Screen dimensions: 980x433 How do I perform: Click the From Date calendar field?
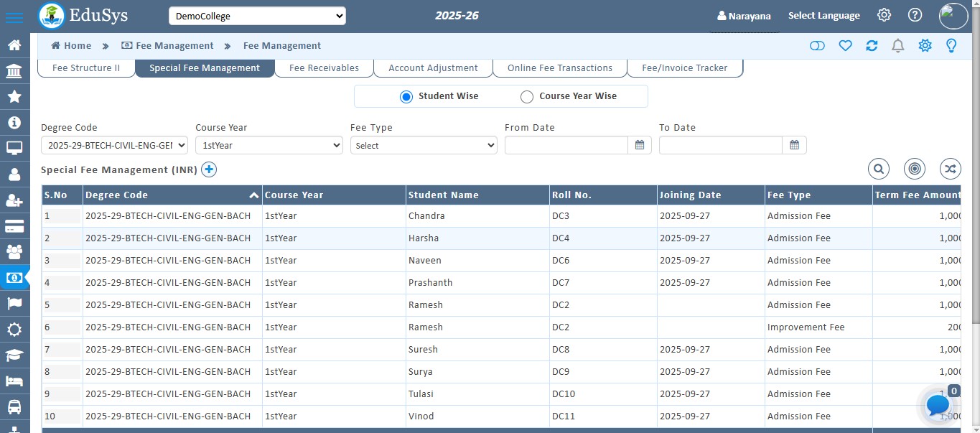coord(567,145)
